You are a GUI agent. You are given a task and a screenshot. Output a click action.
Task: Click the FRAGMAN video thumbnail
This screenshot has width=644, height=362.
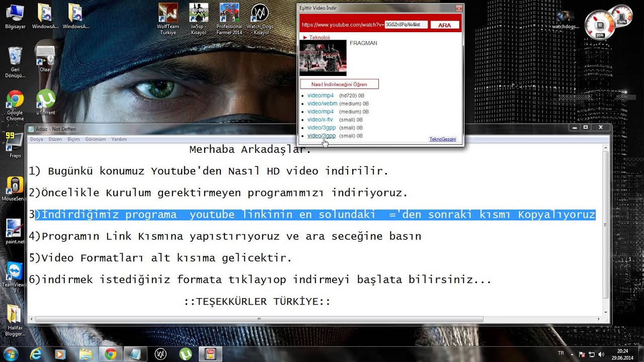pyautogui.click(x=323, y=58)
